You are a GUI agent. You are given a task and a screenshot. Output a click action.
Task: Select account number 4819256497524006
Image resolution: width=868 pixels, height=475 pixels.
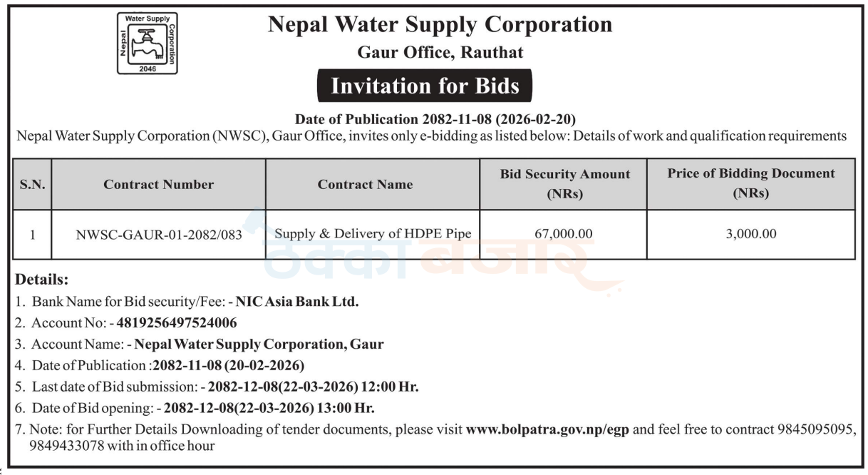pyautogui.click(x=173, y=323)
